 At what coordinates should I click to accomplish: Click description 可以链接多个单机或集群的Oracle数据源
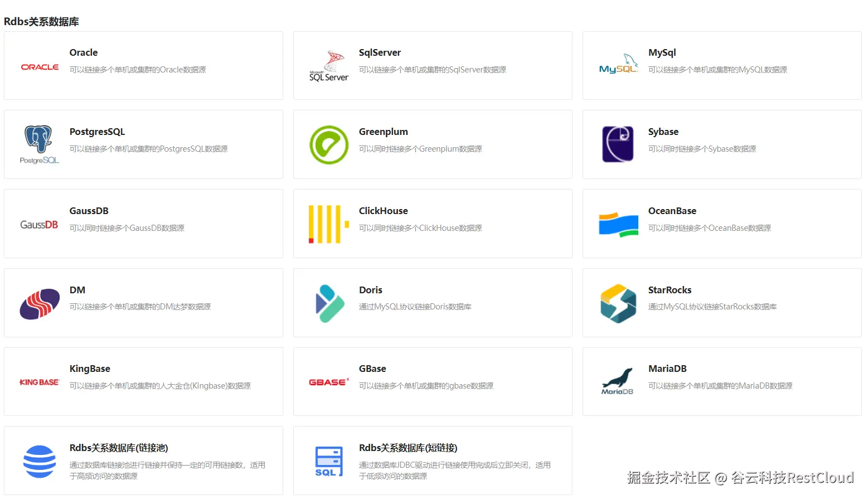pos(138,70)
